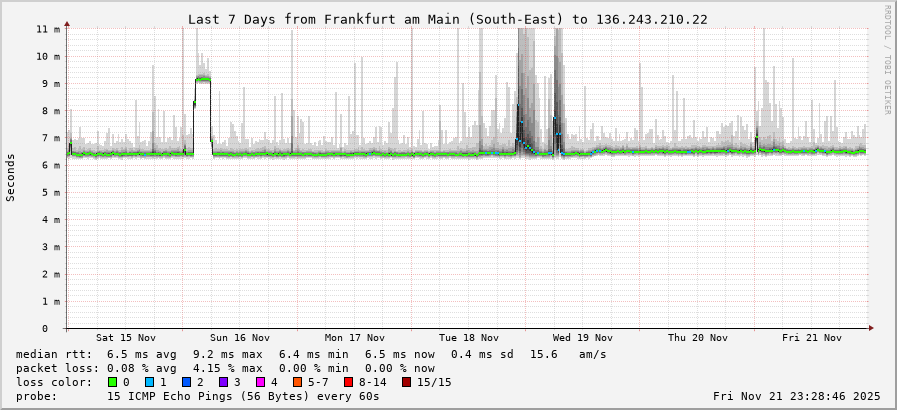Click the vertical Seconds axis label

click(x=11, y=178)
